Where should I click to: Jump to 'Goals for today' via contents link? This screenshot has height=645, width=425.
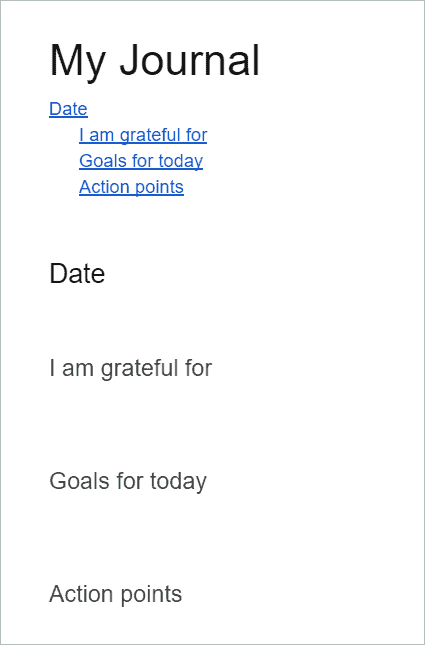pos(141,161)
